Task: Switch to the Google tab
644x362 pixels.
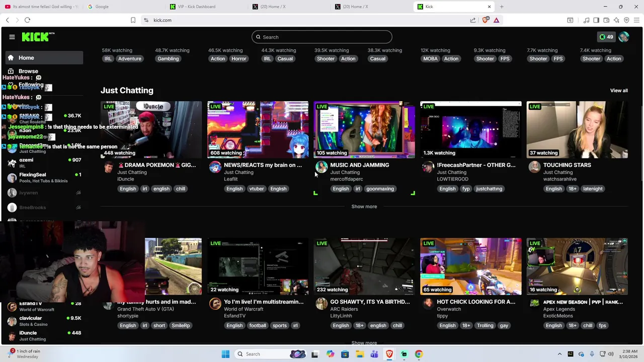Action: 123,7
